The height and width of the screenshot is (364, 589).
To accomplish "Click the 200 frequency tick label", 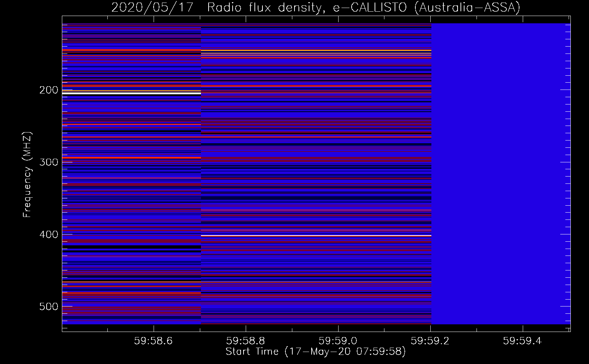I will coord(49,90).
